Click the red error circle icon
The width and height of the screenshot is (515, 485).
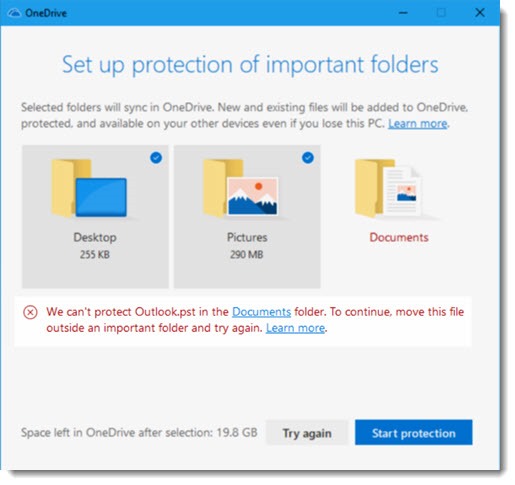[30, 313]
